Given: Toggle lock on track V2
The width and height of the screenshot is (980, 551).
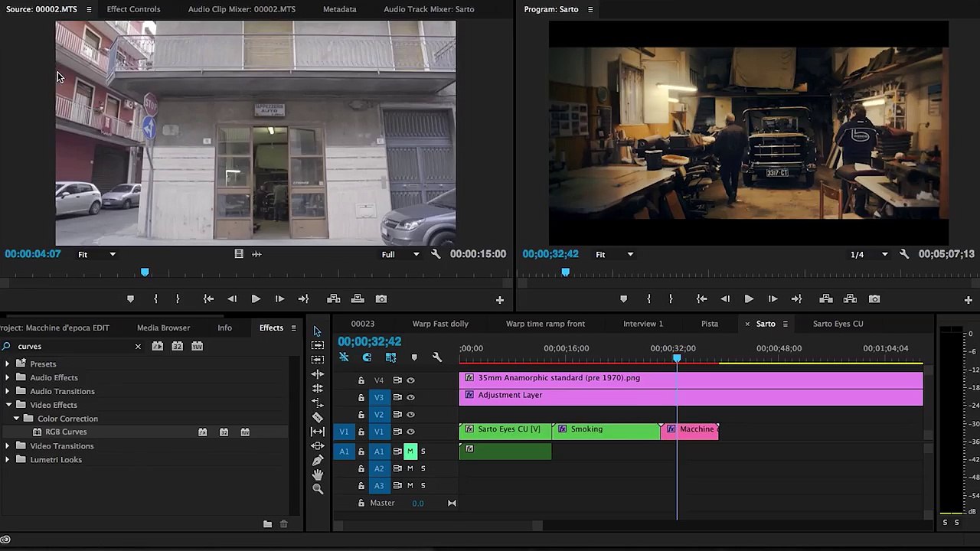Looking at the screenshot, I should [x=361, y=415].
